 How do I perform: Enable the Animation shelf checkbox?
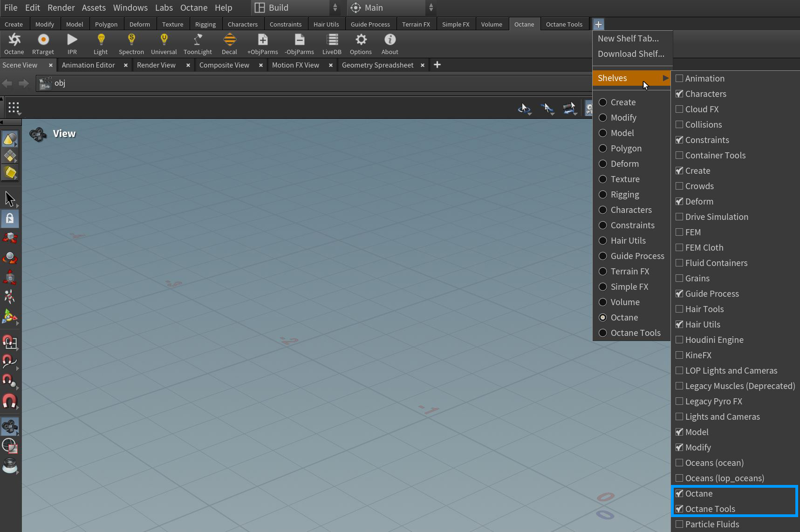click(x=679, y=78)
